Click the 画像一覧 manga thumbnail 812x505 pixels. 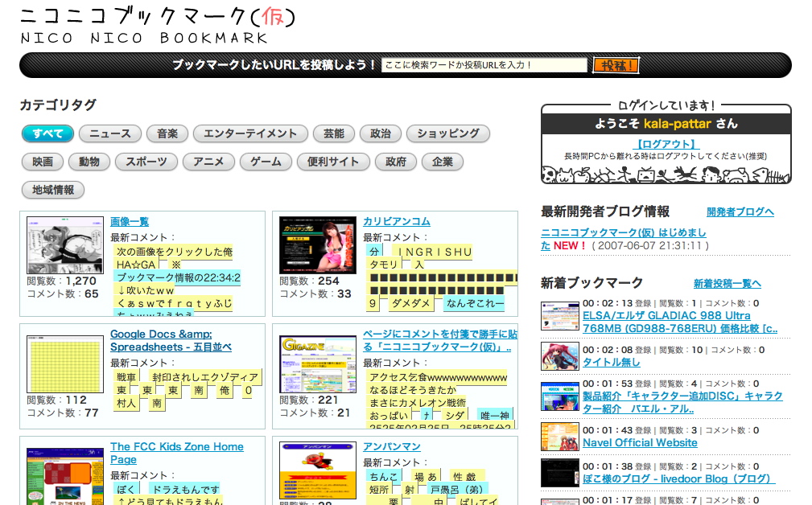65,245
